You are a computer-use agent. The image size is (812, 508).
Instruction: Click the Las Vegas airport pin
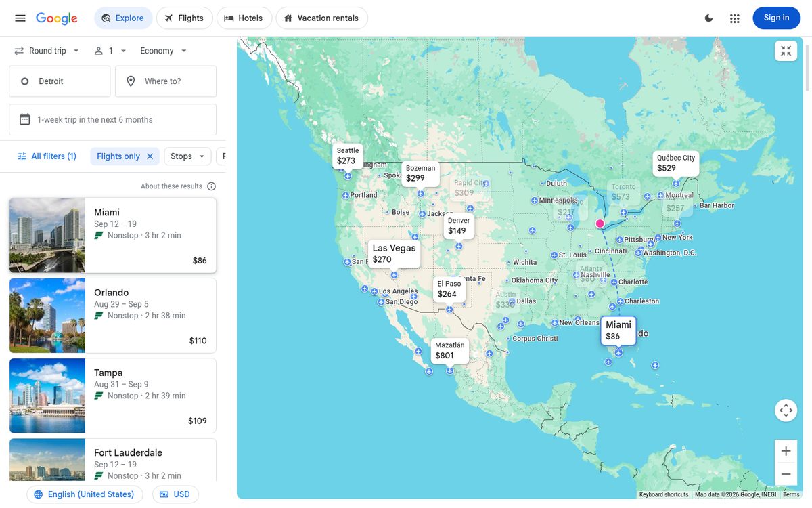(x=394, y=275)
